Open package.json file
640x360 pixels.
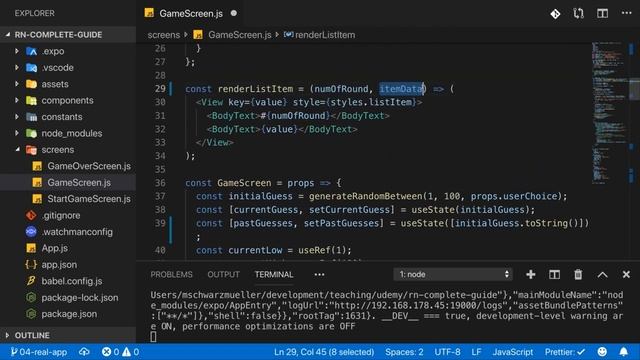(x=69, y=314)
